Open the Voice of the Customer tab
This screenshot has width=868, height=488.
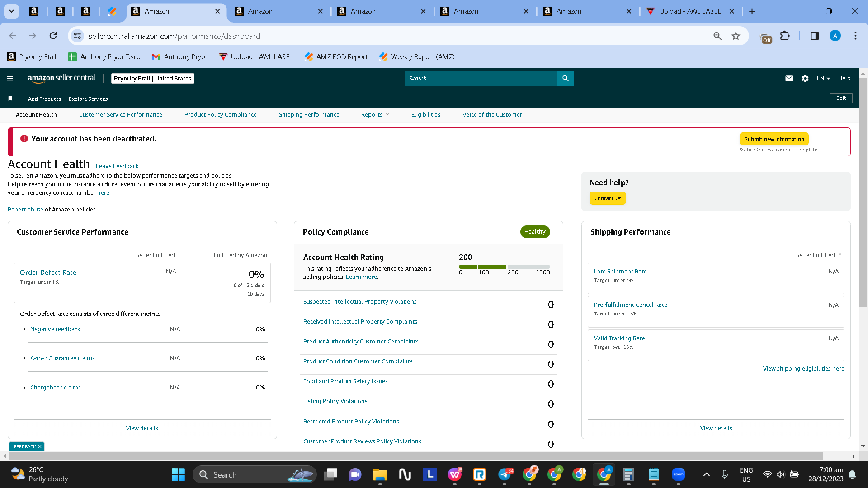point(492,115)
